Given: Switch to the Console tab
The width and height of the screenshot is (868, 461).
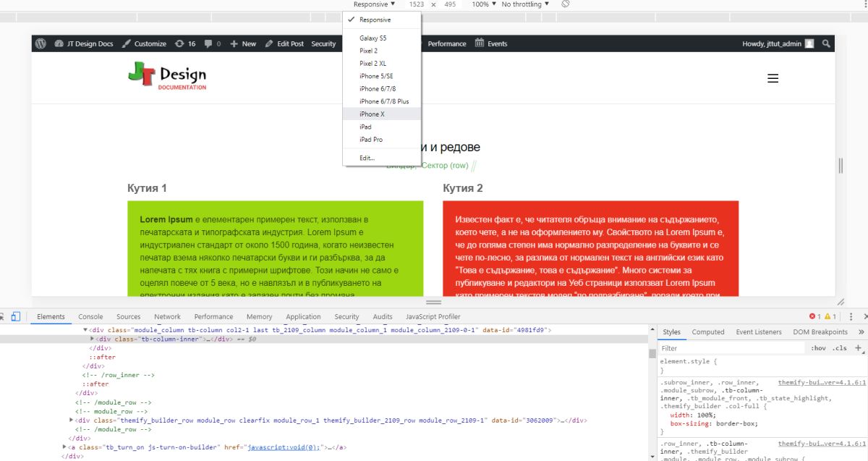Looking at the screenshot, I should (90, 316).
